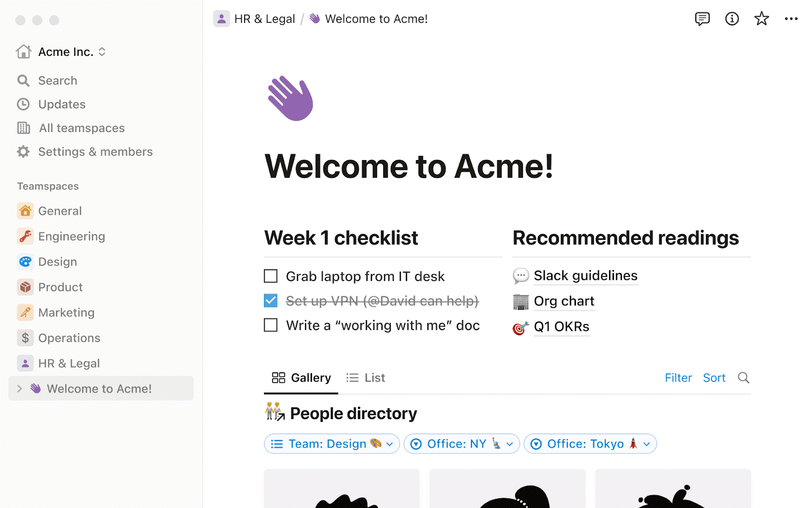Open the Team: Design filter dropdown
The width and height of the screenshot is (812, 508).
(331, 443)
